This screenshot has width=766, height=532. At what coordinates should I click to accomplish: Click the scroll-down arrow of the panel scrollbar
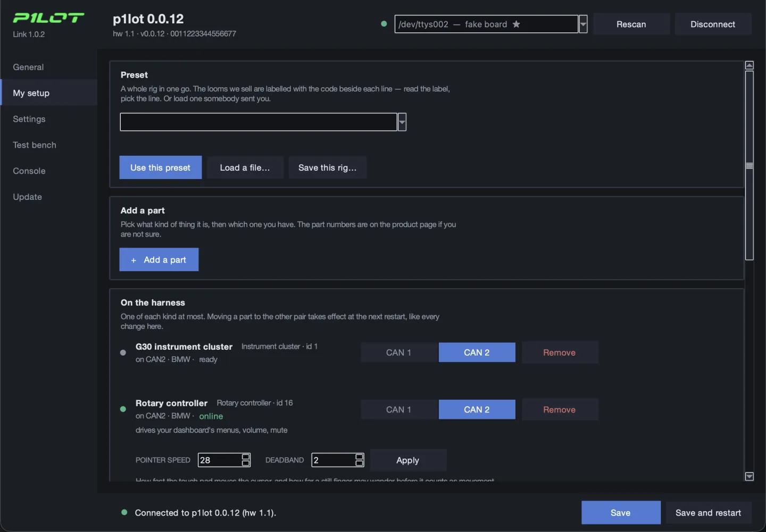(x=750, y=477)
